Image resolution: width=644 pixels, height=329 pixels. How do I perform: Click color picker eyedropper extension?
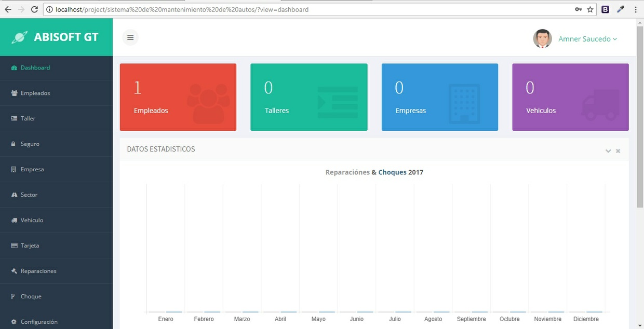coord(621,9)
